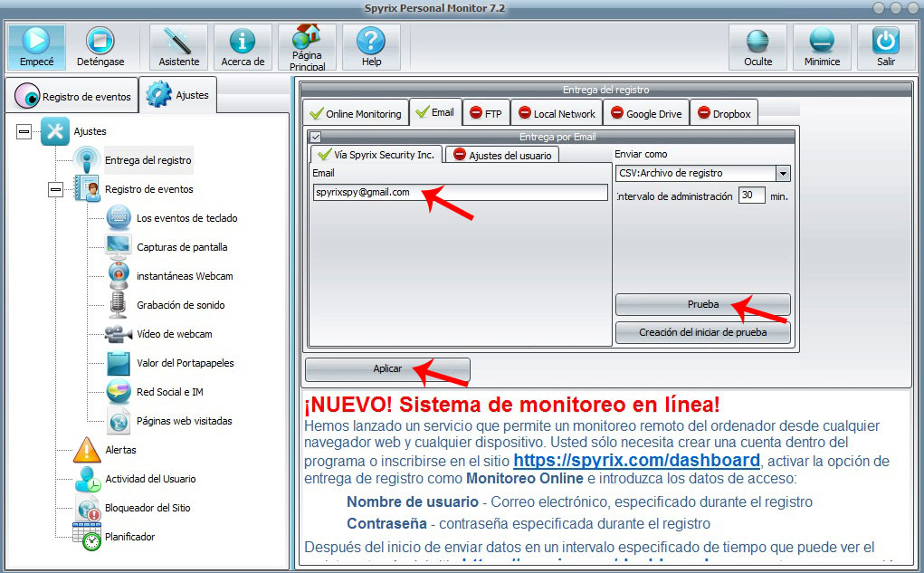Select Alertas in the settings tree

coord(120,450)
